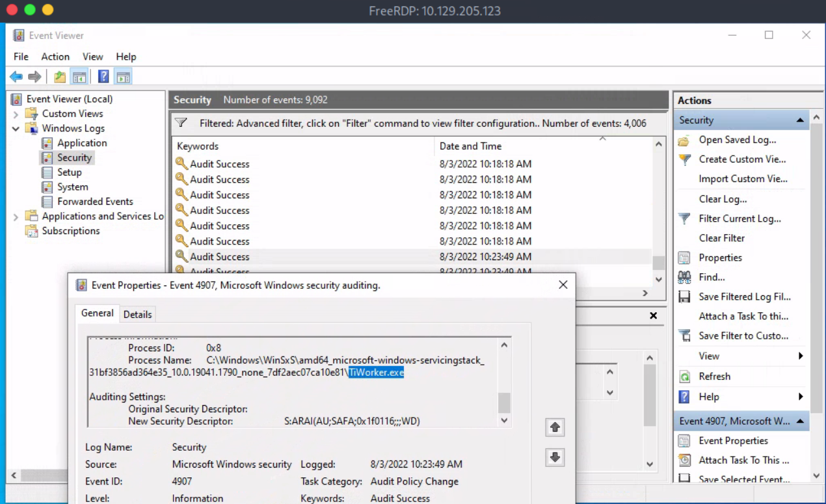
Task: Collapse the Event 4907 actions section
Action: pyautogui.click(x=799, y=421)
